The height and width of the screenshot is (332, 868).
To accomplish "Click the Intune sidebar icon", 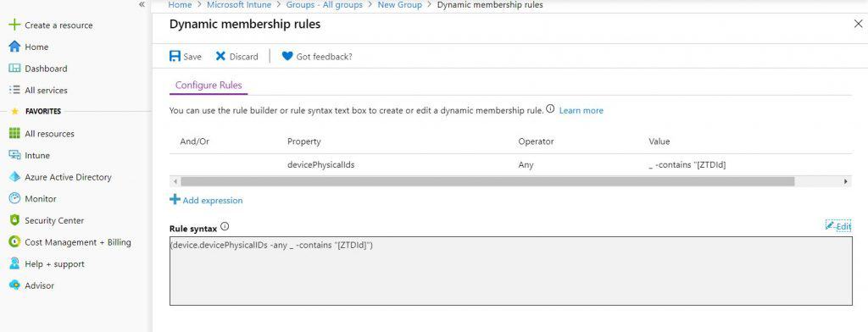I will (14, 155).
